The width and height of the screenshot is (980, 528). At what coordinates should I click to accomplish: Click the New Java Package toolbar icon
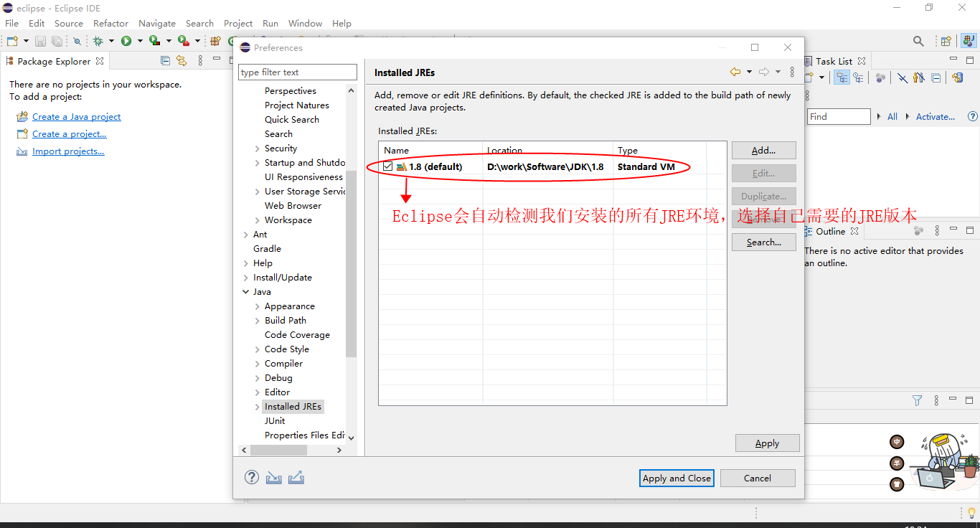[x=215, y=41]
